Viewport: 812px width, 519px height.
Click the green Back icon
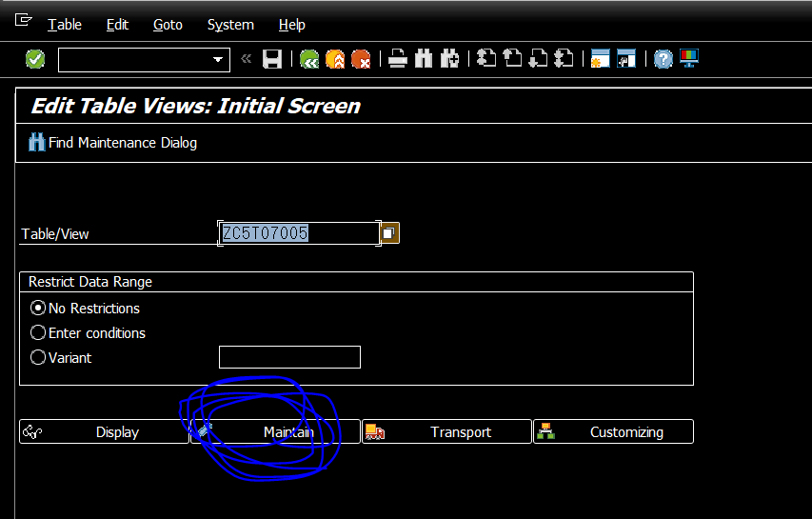click(x=309, y=59)
